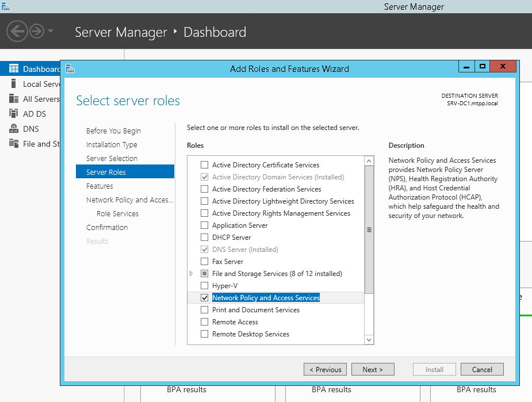Expand File and Storage Services role
This screenshot has width=532, height=402.
pos(192,274)
